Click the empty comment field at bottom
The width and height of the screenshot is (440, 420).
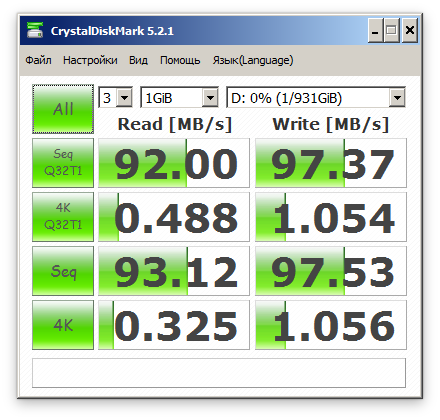219,373
